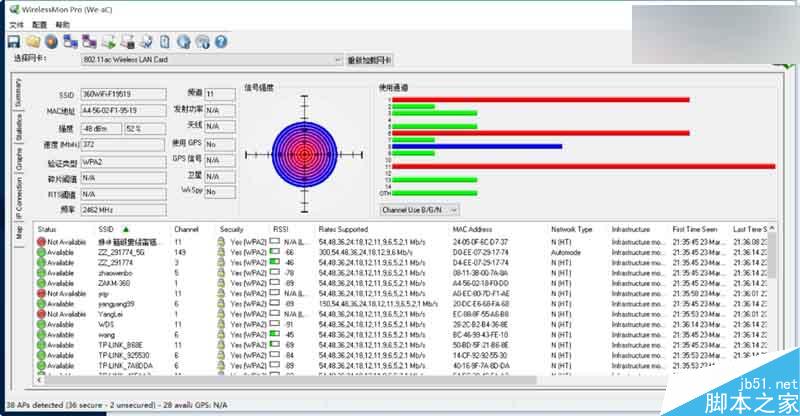800x416 pixels.
Task: Open the 文件 menu
Action: (16, 25)
